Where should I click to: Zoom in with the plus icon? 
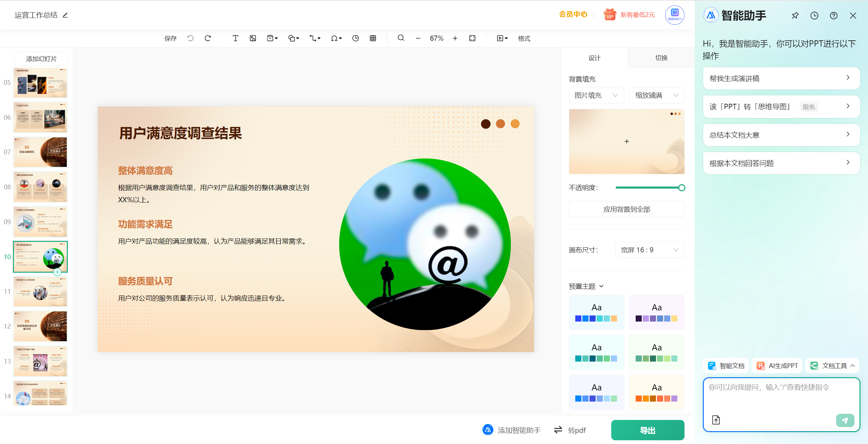[455, 38]
